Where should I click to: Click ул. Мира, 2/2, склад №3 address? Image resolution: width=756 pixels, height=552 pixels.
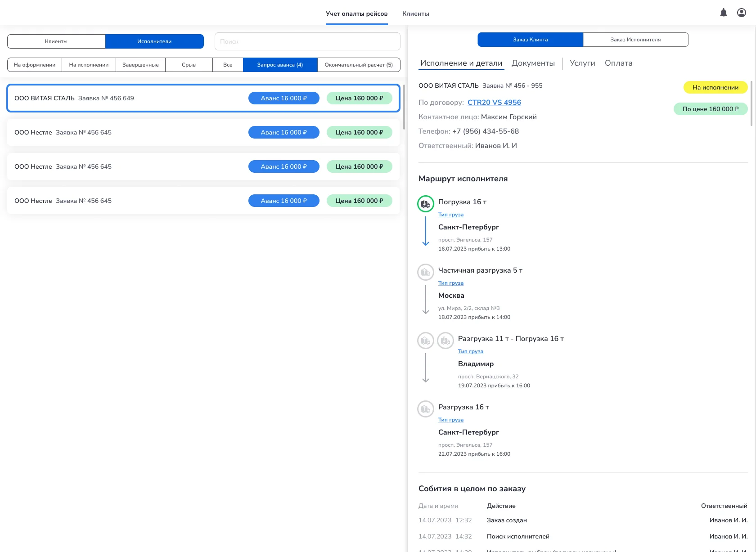(469, 308)
